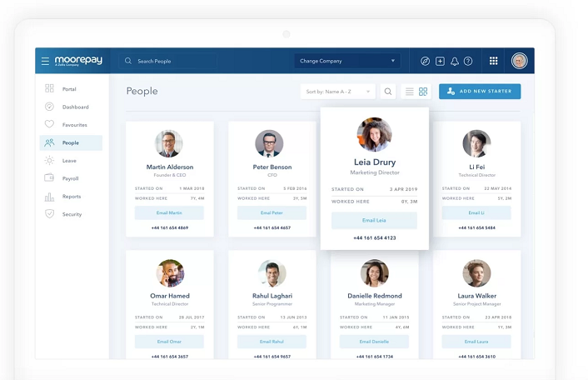
Task: Click the Add New Starter button
Action: (480, 91)
